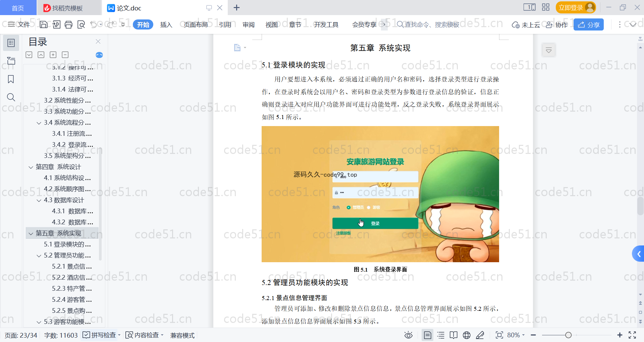Image resolution: width=644 pixels, height=342 pixels.
Task: Collapse the 4.3 数据库设计 outline node
Action: (x=39, y=201)
